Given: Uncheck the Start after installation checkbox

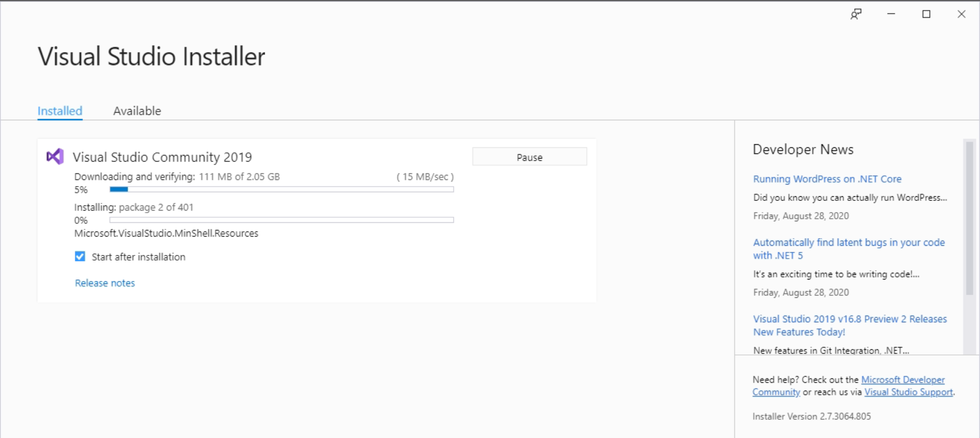Looking at the screenshot, I should [80, 256].
